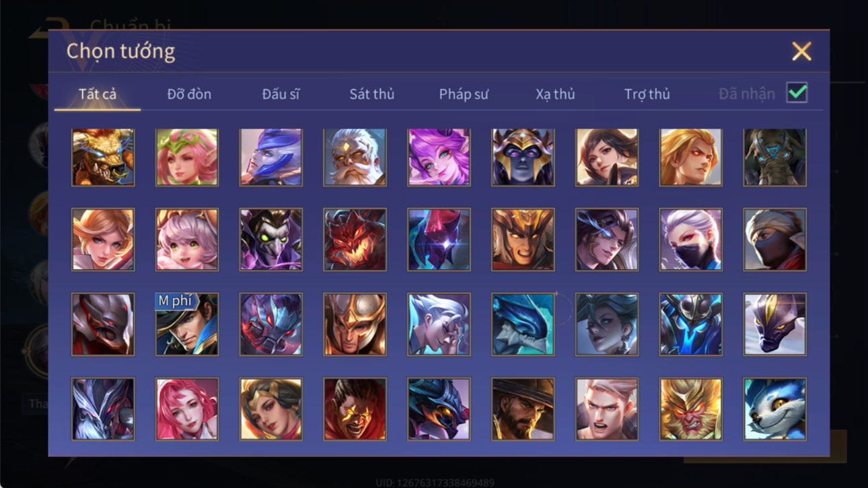The height and width of the screenshot is (488, 868).
Task: Open the Sát thủ tab
Action: [x=371, y=94]
